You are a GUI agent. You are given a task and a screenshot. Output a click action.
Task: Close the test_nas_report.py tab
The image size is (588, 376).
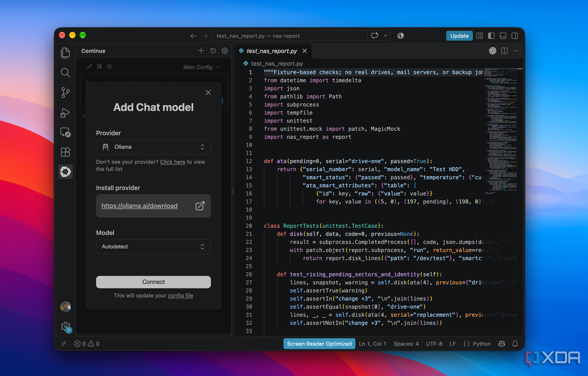click(x=304, y=51)
